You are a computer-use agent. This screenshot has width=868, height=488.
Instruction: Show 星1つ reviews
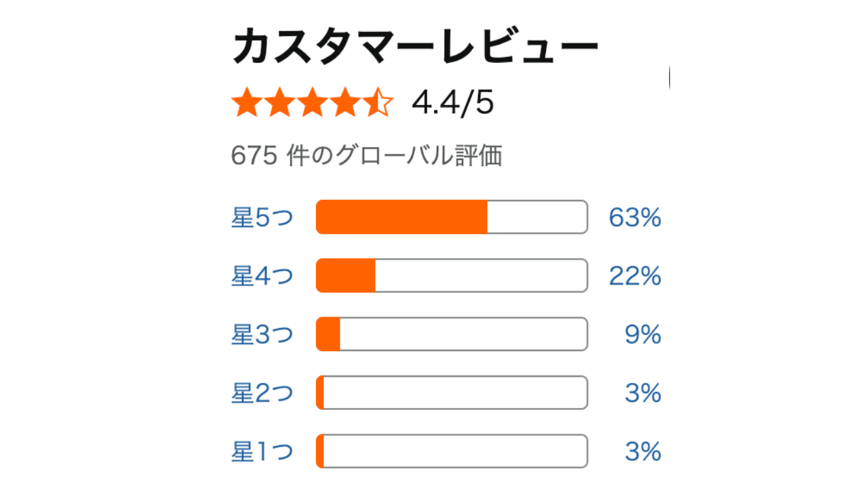262,451
